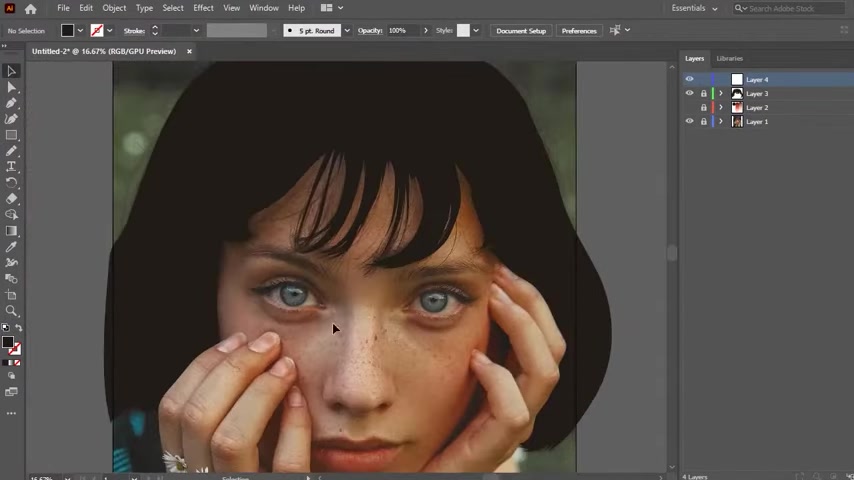Open the Stroke weight dropdown
This screenshot has width=854, height=480.
196,31
